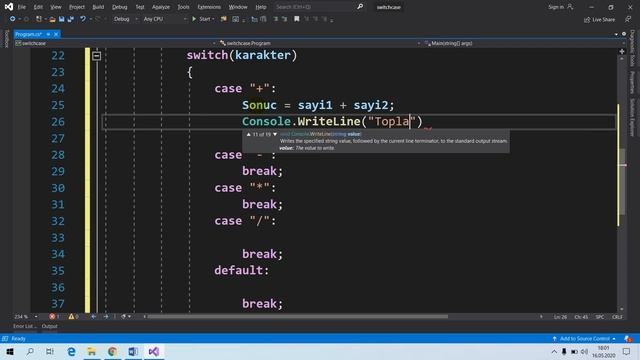Click the New Project toolbar icon
This screenshot has height=360, width=640.
pos(38,19)
